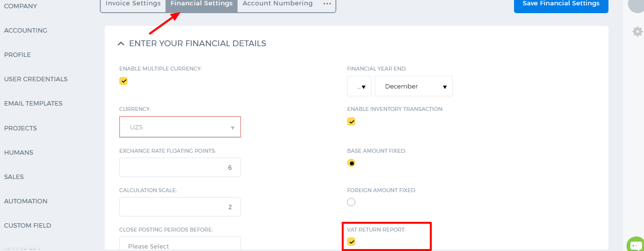Switch to the Account Numbering tab
Viewport: 644px width, 251px height.
(x=277, y=4)
